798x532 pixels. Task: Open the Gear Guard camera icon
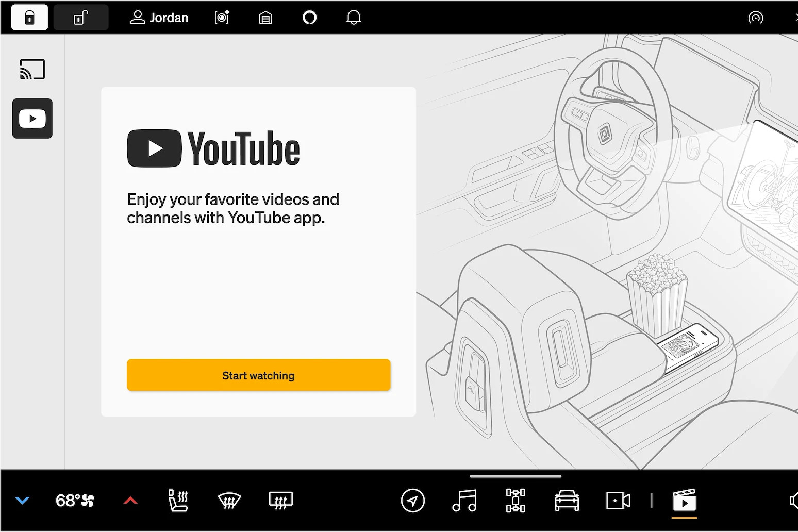222,18
